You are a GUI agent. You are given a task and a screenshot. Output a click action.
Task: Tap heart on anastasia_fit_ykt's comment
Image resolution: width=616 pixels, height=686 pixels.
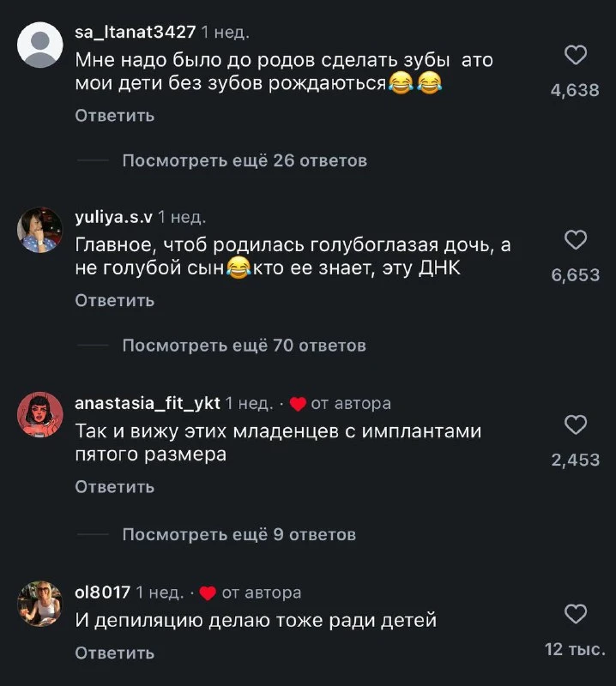pyautogui.click(x=577, y=425)
